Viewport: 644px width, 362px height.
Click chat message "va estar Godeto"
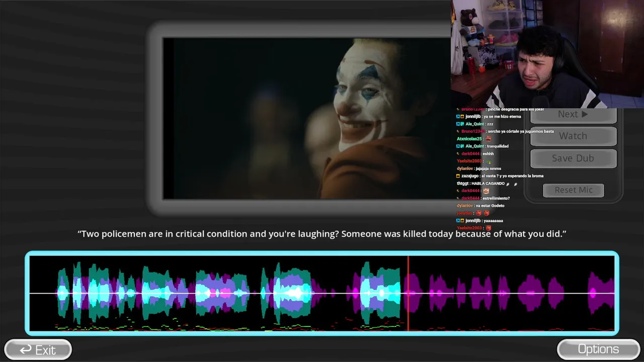pos(490,206)
